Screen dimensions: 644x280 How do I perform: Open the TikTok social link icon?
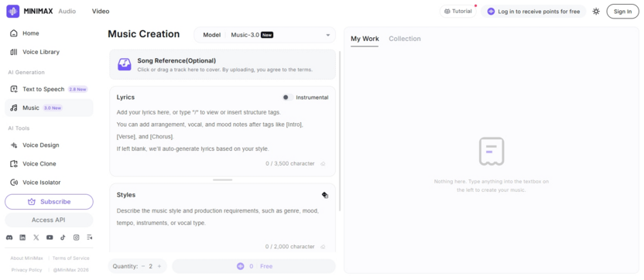(63, 237)
